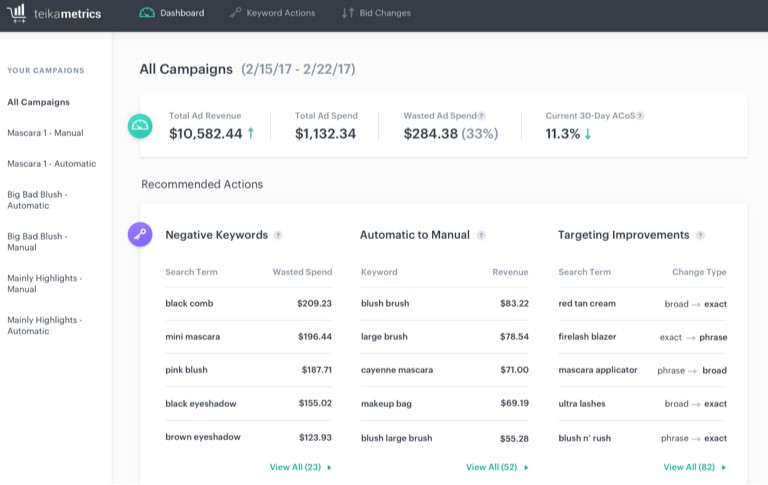This screenshot has width=768, height=485.
Task: Select the 'blush brush' keyword
Action: coord(385,303)
